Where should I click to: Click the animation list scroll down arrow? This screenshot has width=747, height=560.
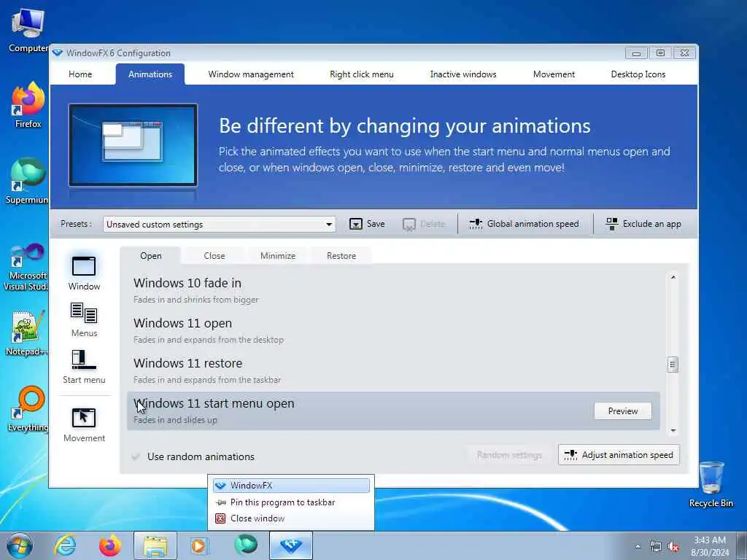pyautogui.click(x=673, y=430)
